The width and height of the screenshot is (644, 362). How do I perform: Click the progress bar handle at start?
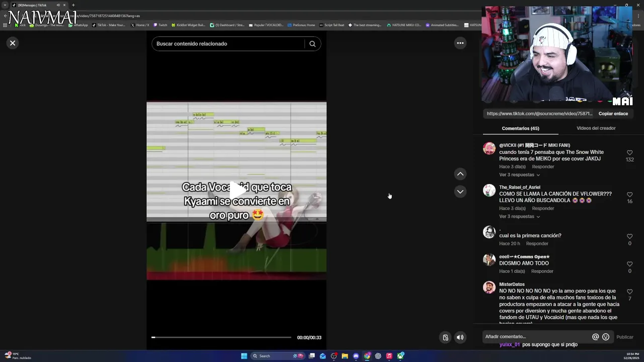153,337
